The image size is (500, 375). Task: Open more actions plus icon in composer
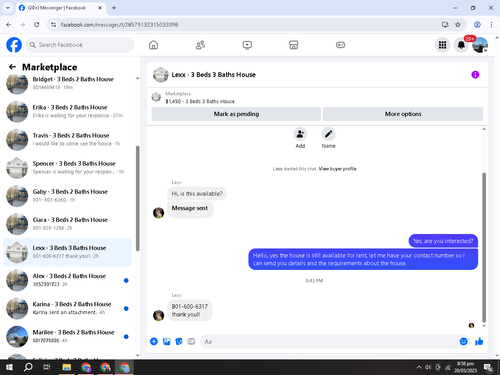(154, 341)
